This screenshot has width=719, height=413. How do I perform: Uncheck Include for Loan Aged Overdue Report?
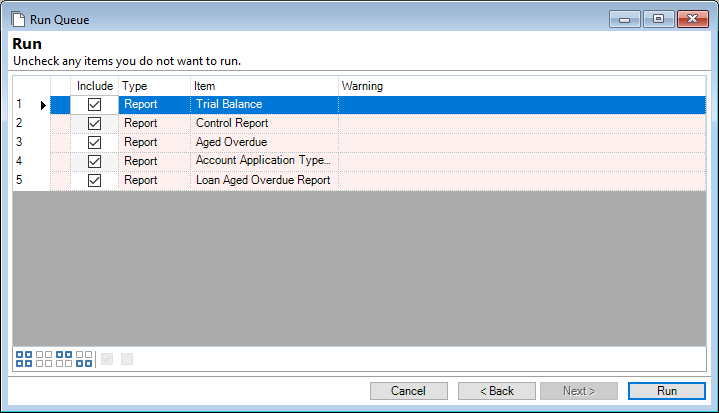click(94, 181)
